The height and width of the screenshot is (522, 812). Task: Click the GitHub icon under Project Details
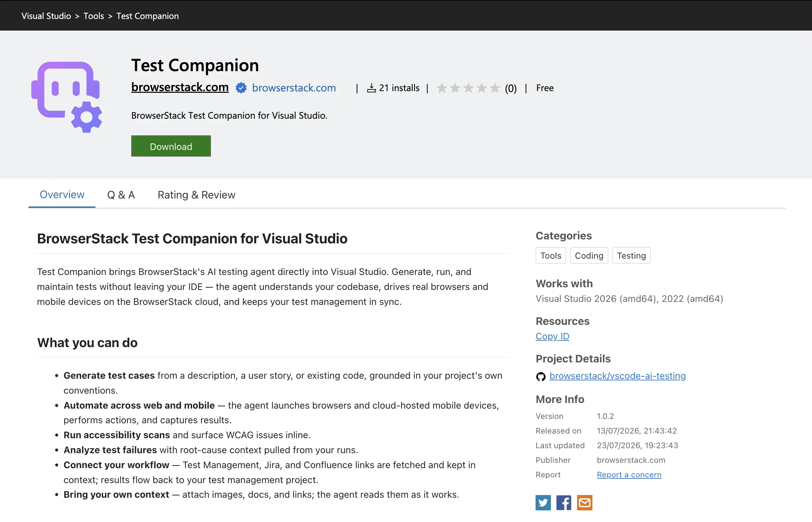click(x=541, y=377)
